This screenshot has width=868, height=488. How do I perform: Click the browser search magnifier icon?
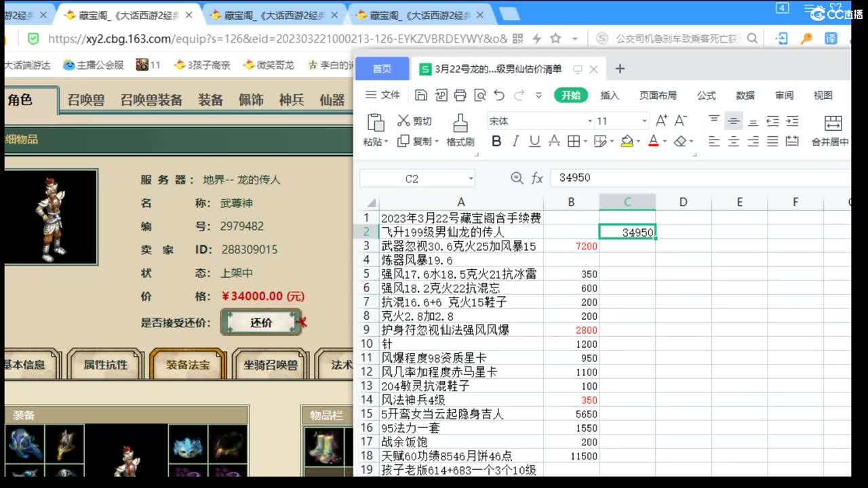[x=751, y=39]
